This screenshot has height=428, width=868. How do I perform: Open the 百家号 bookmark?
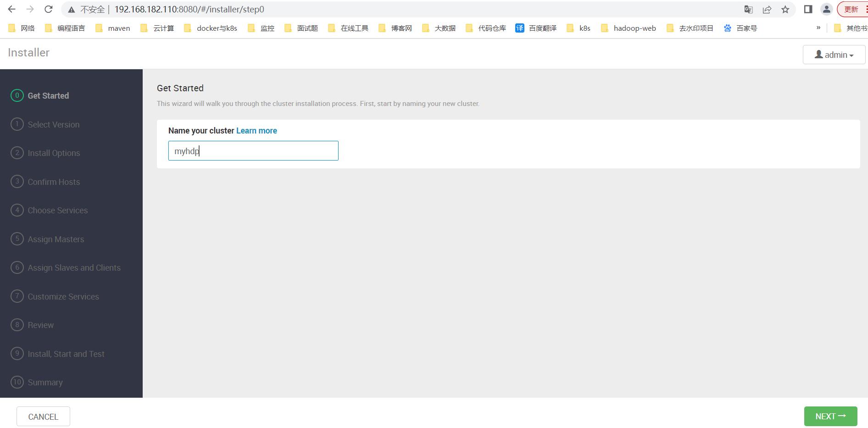(740, 28)
